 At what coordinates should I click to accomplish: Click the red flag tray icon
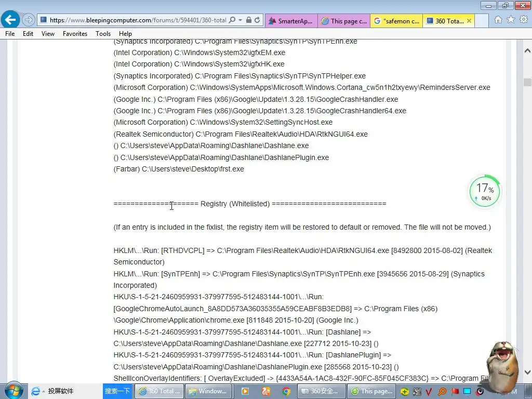tap(455, 392)
